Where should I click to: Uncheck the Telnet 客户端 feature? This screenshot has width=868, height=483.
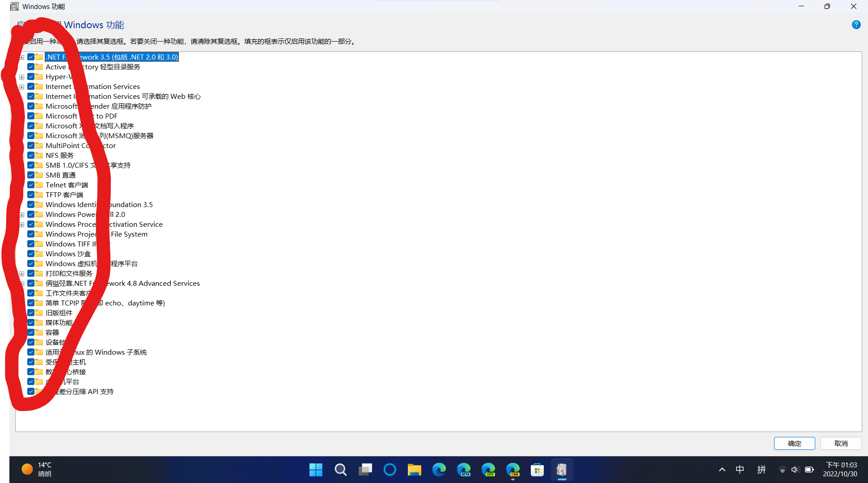(31, 185)
